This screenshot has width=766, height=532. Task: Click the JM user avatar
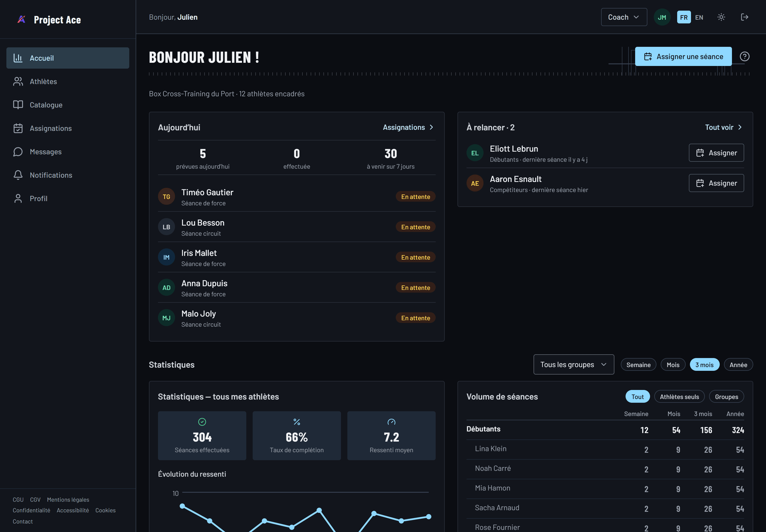point(662,17)
